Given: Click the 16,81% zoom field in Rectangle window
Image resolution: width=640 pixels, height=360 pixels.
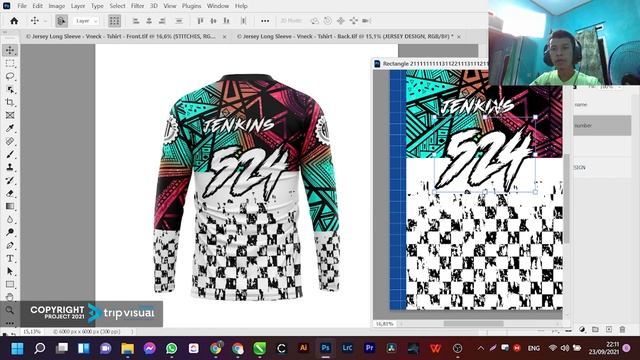Looking at the screenshot, I should click(384, 324).
